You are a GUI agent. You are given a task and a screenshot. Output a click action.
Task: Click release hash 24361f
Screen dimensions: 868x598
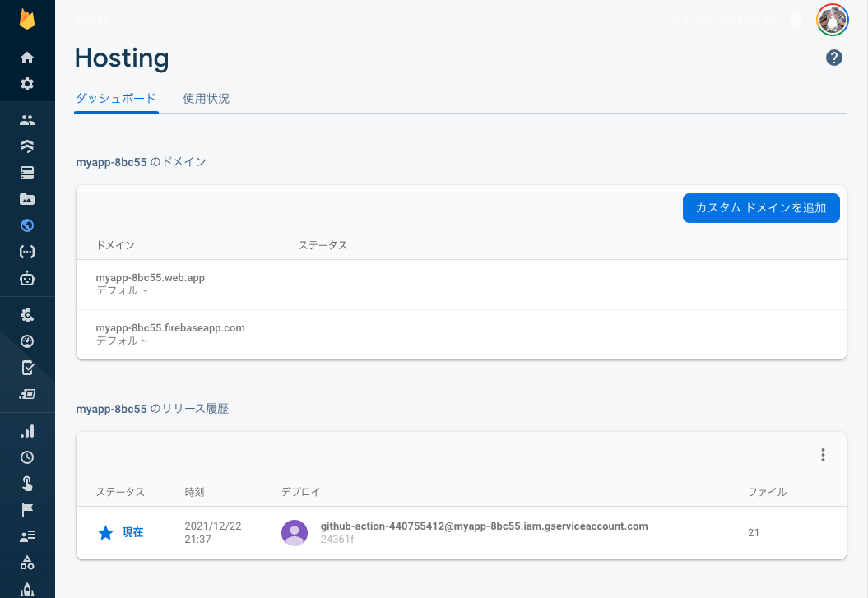(337, 540)
